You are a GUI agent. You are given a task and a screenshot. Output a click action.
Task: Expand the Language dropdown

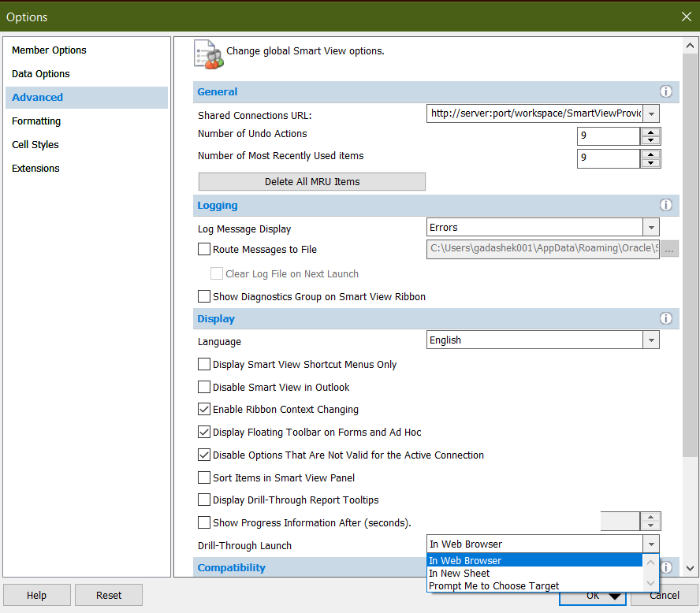point(651,340)
